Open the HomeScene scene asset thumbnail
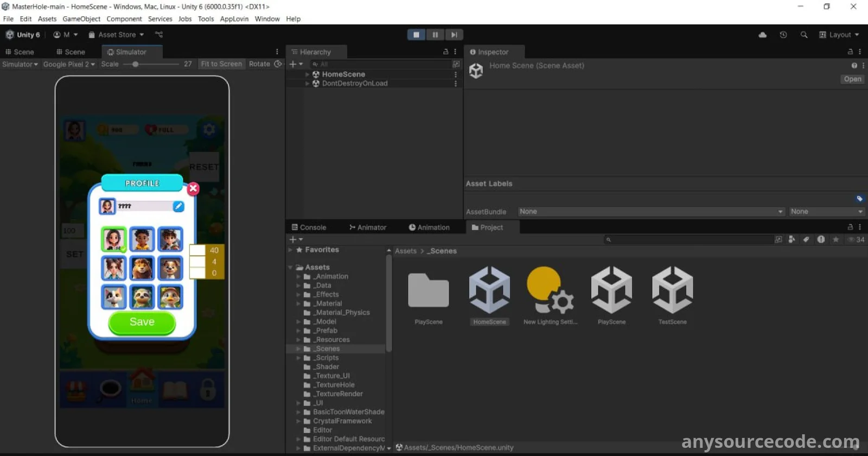 tap(489, 290)
